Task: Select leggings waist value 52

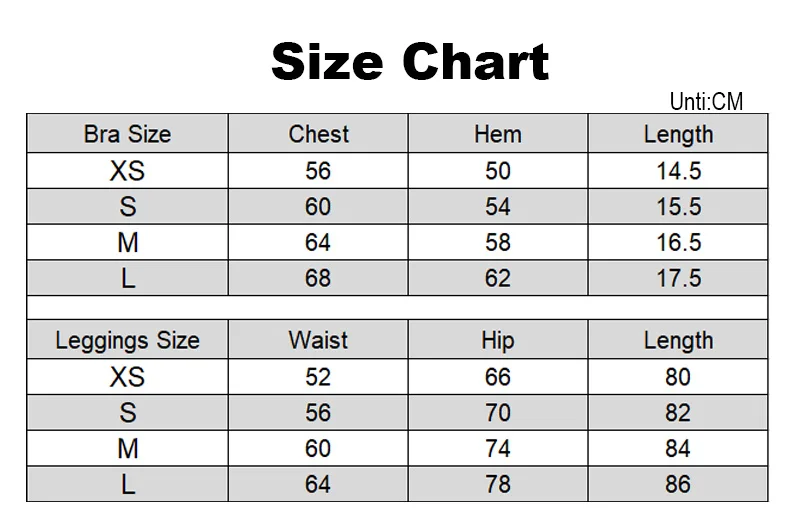Action: click(318, 377)
